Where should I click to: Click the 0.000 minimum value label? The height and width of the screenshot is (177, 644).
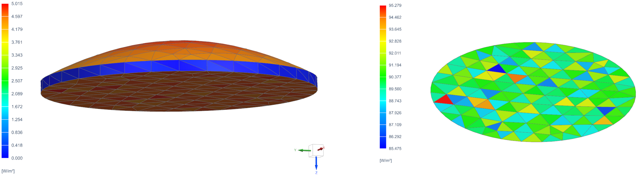[17, 158]
